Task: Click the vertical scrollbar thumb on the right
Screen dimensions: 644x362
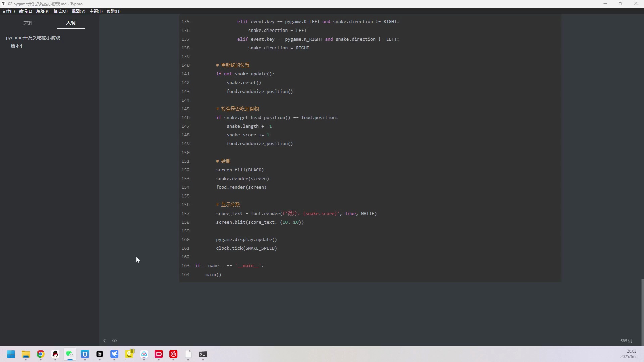Action: pyautogui.click(x=642, y=312)
